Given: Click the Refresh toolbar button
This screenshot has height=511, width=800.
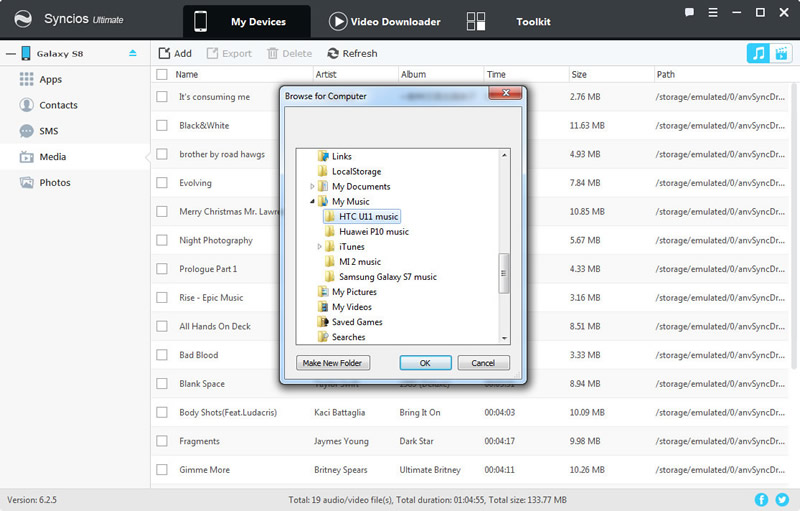Looking at the screenshot, I should [x=353, y=54].
